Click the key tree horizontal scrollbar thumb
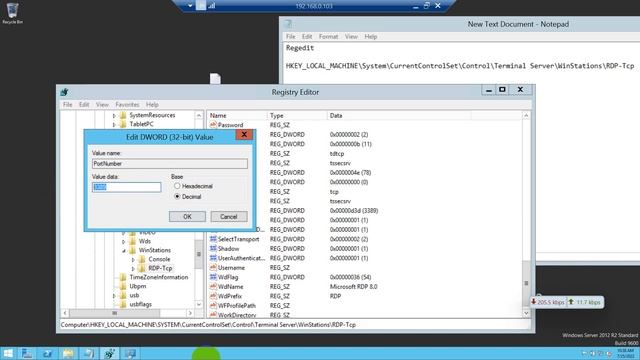This screenshot has height=360, width=640. (x=114, y=313)
